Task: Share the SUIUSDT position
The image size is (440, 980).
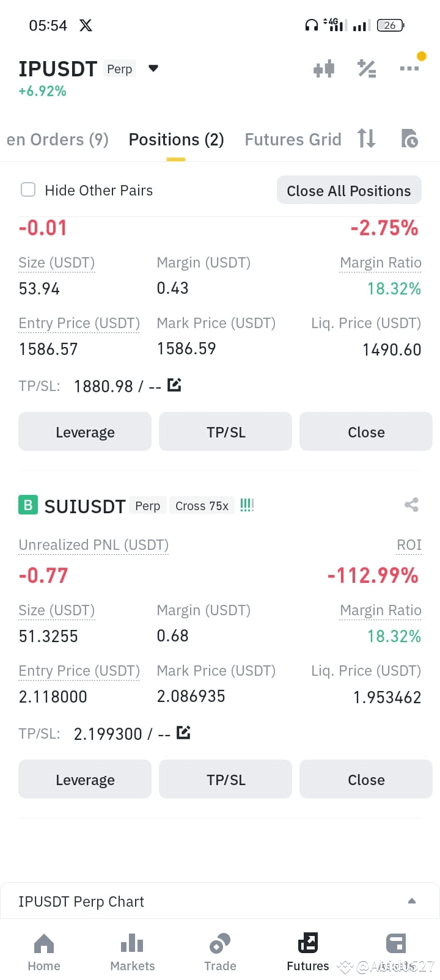Action: (x=411, y=505)
